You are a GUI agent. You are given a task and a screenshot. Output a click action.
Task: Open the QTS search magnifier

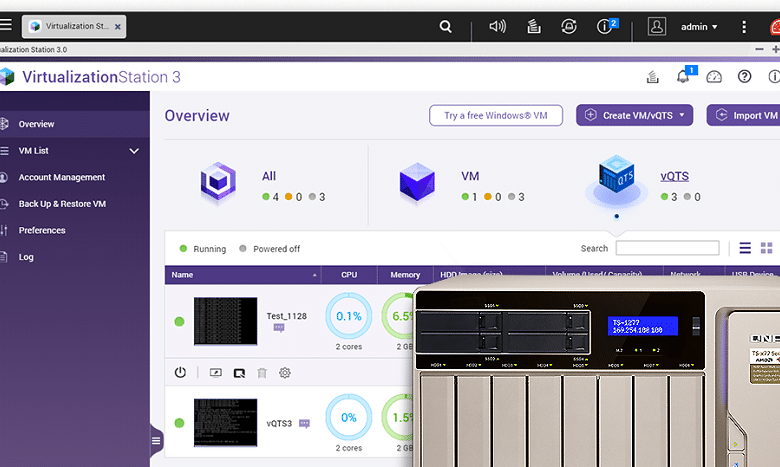[x=445, y=26]
